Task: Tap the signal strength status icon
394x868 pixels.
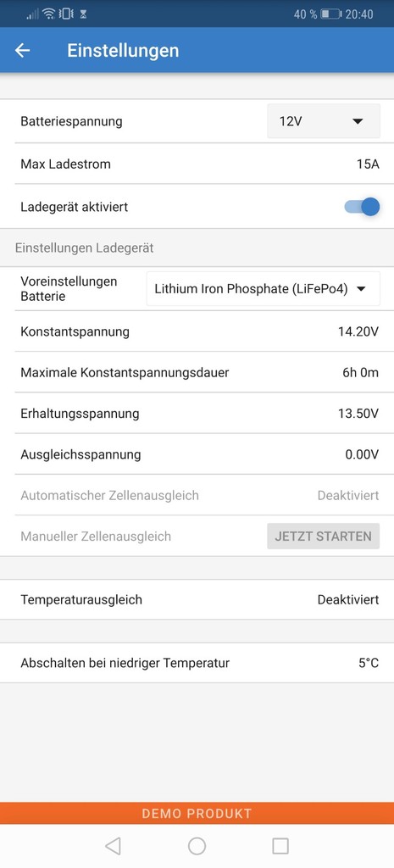Action: [33, 14]
